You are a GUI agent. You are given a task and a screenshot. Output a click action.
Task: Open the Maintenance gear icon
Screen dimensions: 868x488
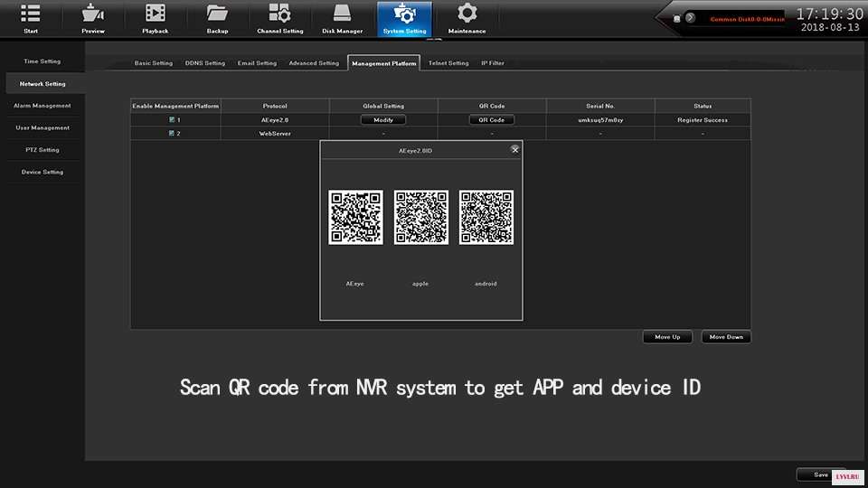[x=467, y=14]
